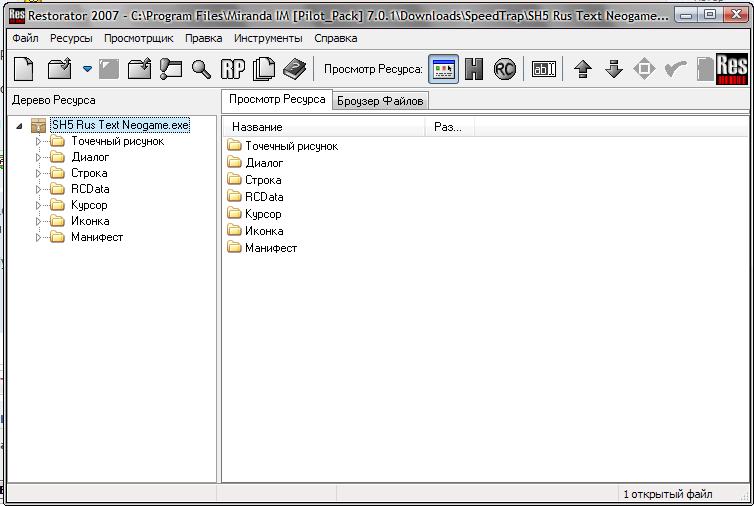Viewport: 754px width, 506px height.
Task: Toggle the hex view mode button
Action: point(474,68)
